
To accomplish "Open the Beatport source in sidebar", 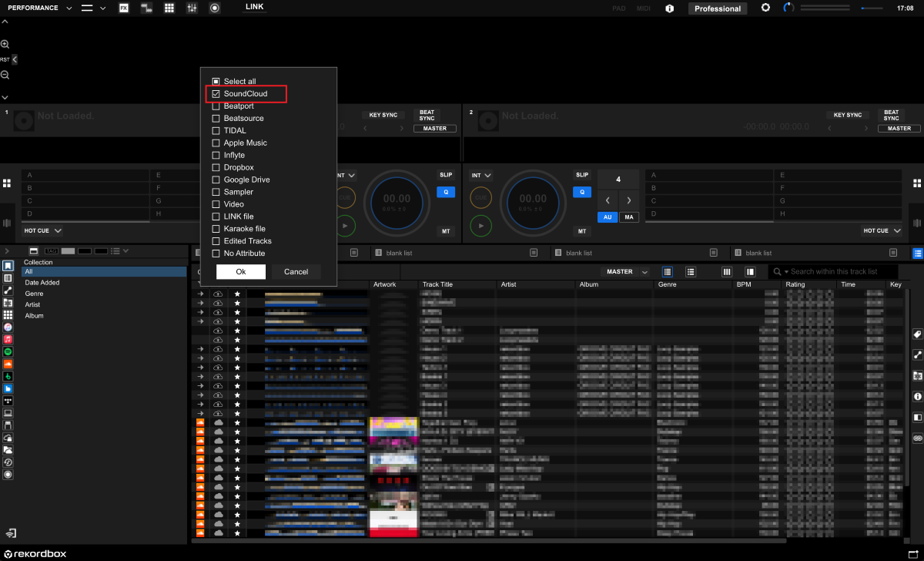I will coord(8,376).
